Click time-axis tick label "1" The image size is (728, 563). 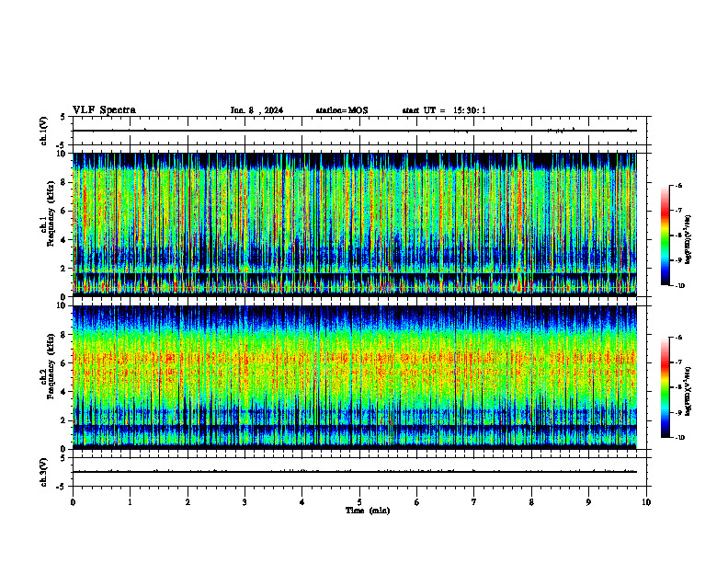(130, 502)
